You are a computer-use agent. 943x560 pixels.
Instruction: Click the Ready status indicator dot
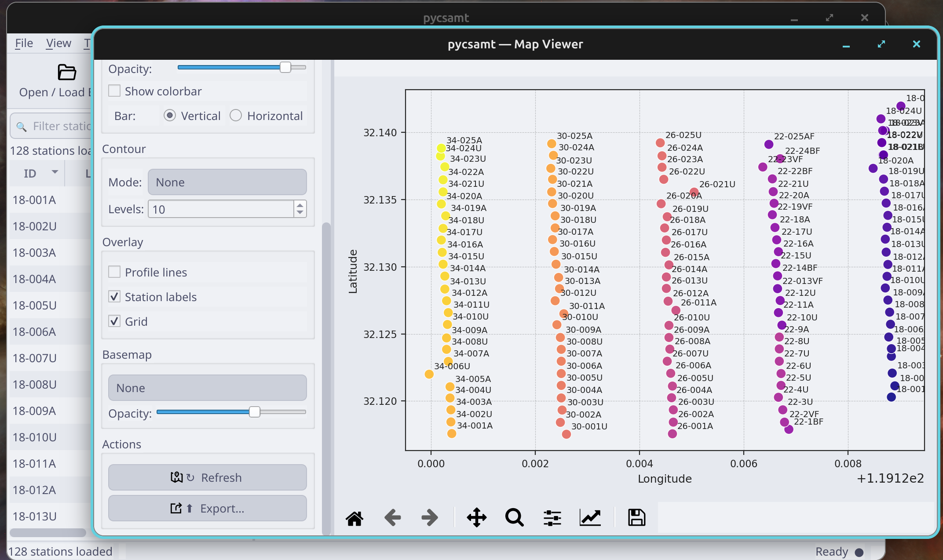(x=859, y=552)
